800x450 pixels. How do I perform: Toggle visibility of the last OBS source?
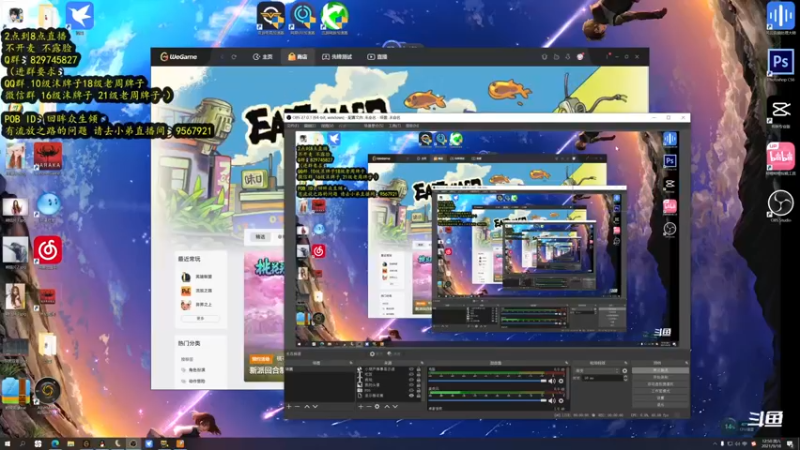click(x=411, y=396)
